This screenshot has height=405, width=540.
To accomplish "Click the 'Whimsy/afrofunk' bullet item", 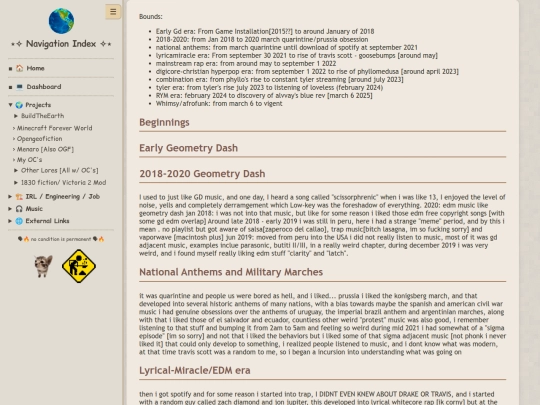I will click(219, 104).
